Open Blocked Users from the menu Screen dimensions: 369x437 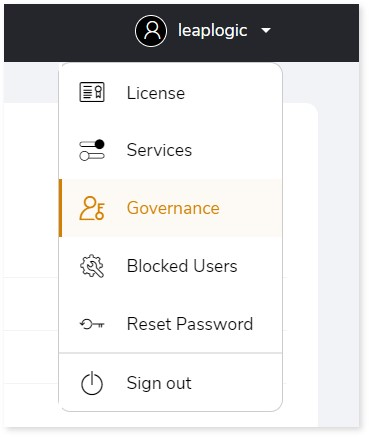[171, 266]
